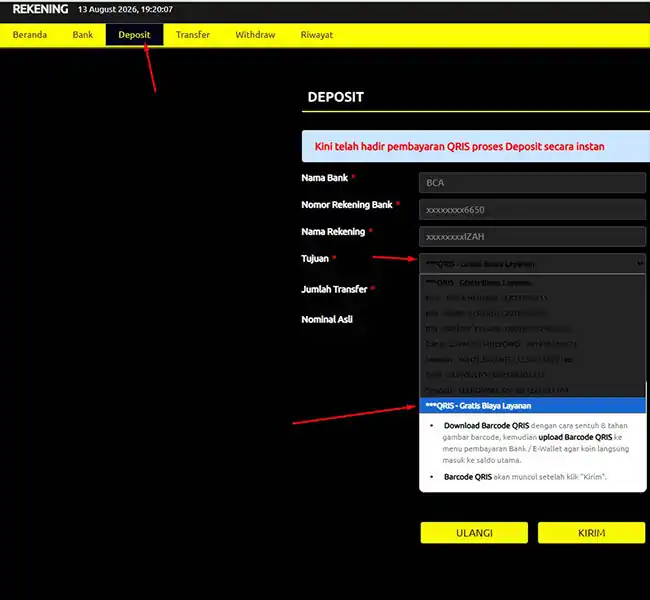Screen dimensions: 650x600
Task: Click the Nomor Rekening Bank field
Action: (x=532, y=210)
